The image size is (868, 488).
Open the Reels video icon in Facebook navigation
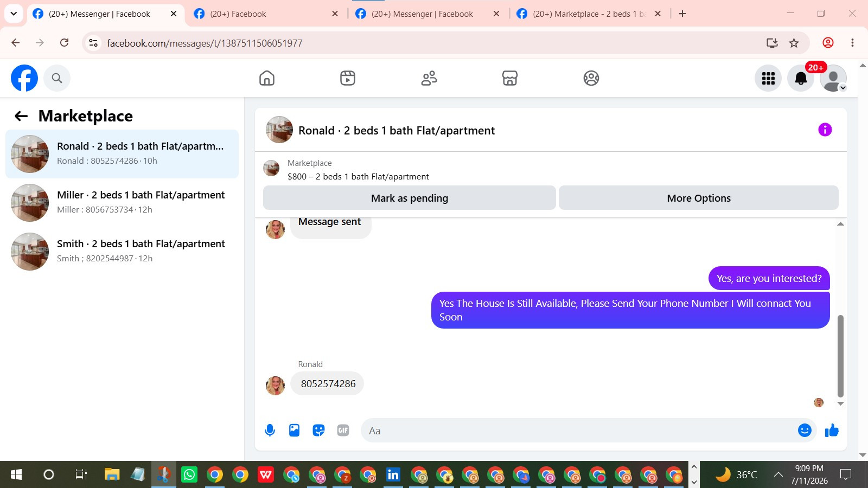click(x=348, y=78)
